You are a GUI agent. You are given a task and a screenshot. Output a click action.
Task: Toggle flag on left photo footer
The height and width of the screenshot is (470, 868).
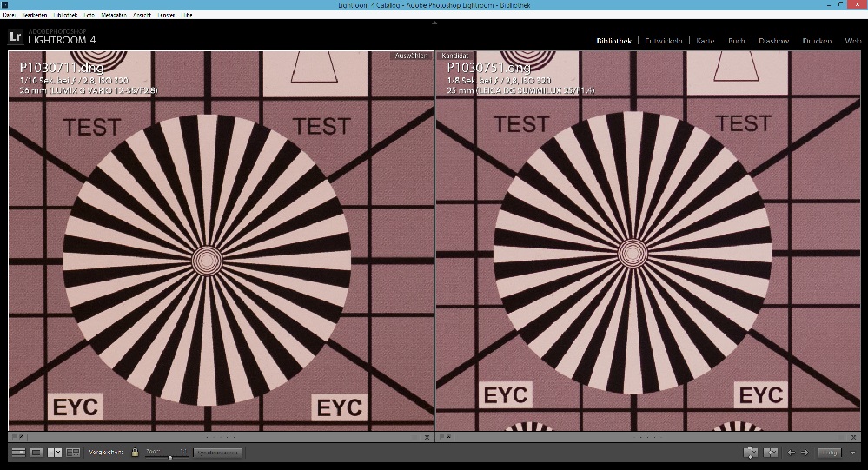click(14, 437)
